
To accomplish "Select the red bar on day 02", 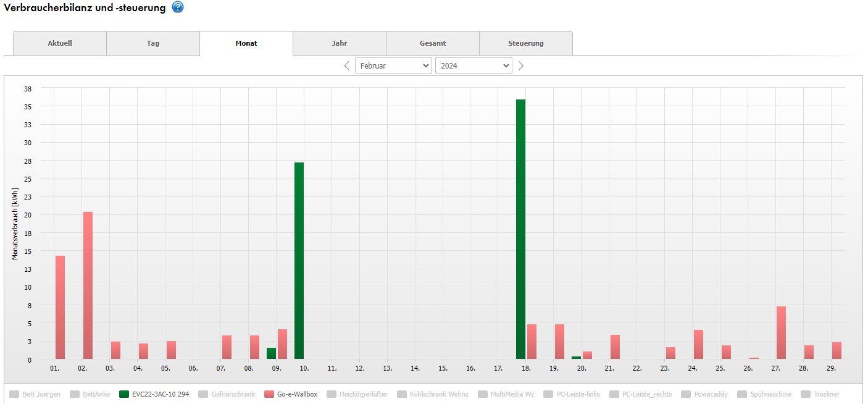I will tap(88, 285).
